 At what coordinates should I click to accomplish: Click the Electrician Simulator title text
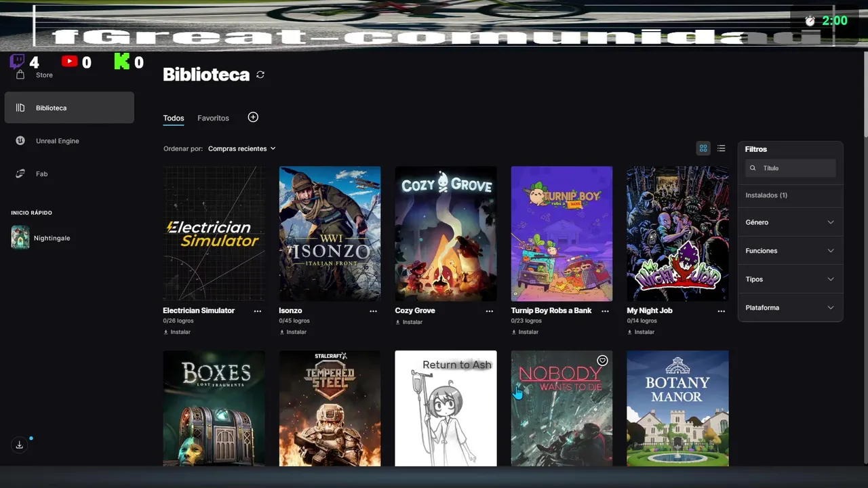199,310
